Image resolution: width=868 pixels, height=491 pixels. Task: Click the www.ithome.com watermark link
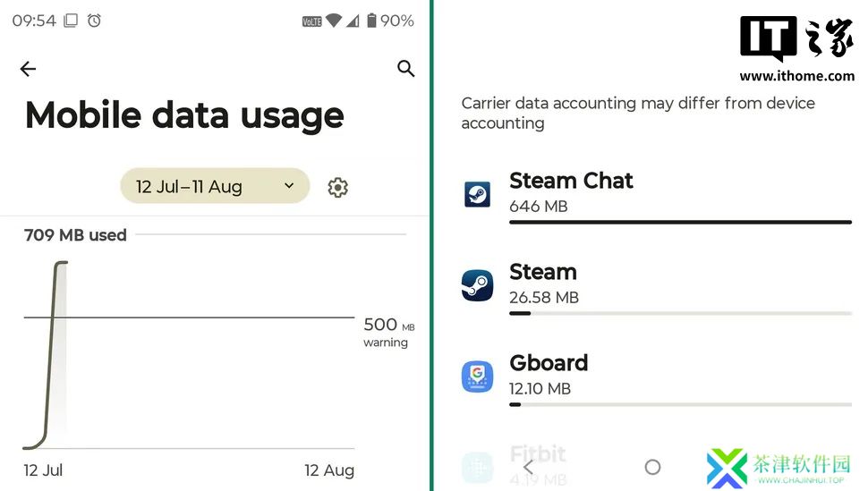coord(796,76)
